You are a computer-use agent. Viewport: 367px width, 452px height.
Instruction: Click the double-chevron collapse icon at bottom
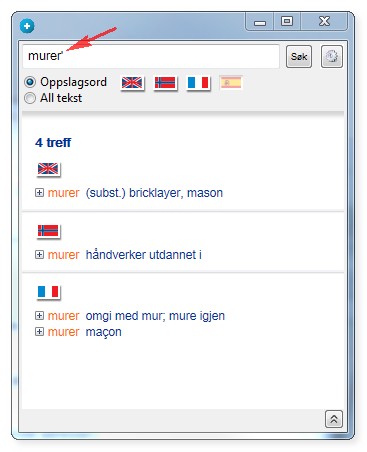[334, 419]
